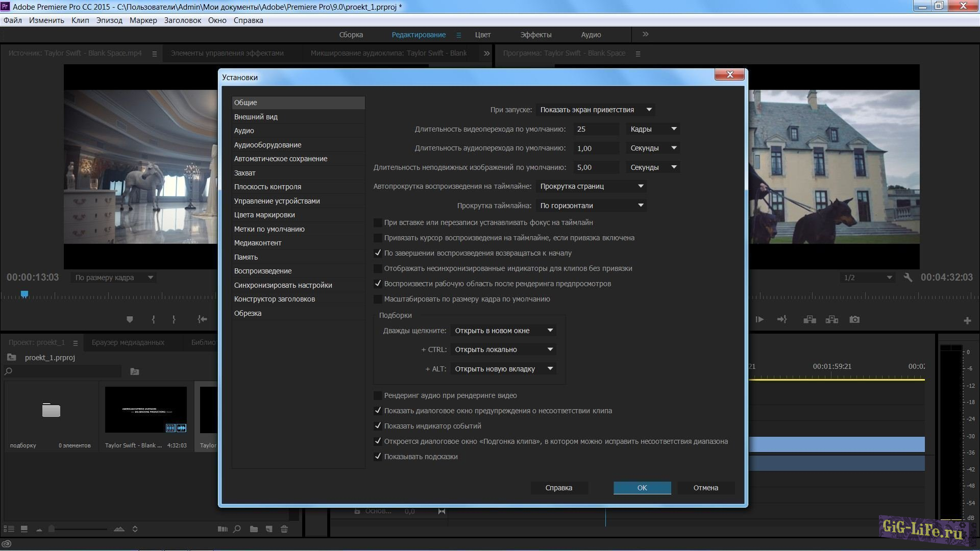Viewport: 980px width, 551px height.
Task: Open program monitor wrench settings
Action: (x=908, y=278)
